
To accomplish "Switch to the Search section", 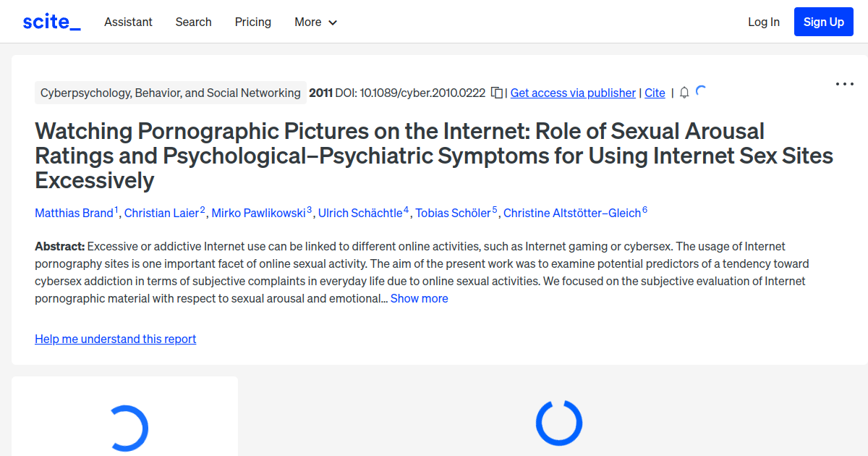I will point(193,22).
